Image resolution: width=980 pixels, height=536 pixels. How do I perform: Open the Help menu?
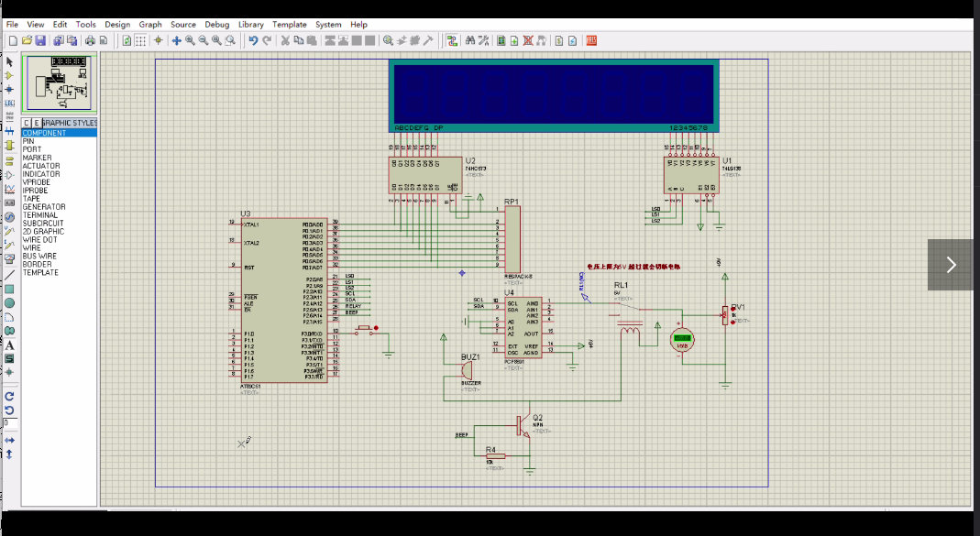tap(358, 25)
